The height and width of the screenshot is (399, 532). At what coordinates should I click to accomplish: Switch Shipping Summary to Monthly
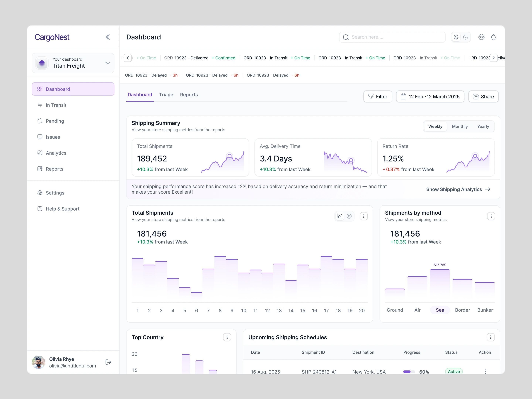coord(460,127)
